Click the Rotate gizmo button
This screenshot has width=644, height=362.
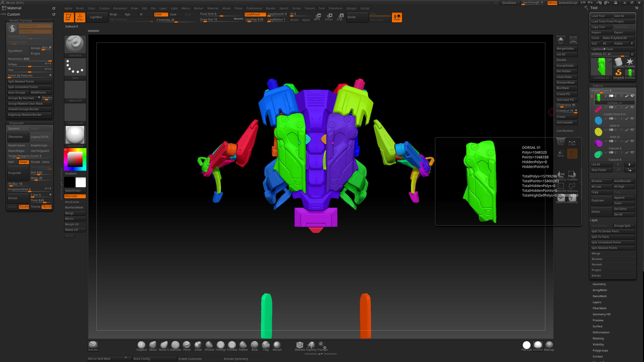(x=329, y=17)
